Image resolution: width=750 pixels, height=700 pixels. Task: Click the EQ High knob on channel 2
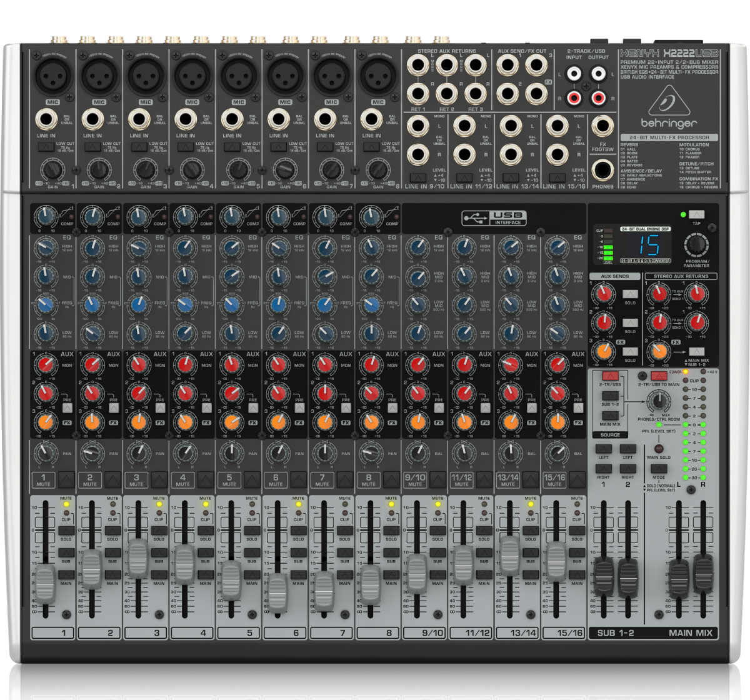pos(92,248)
